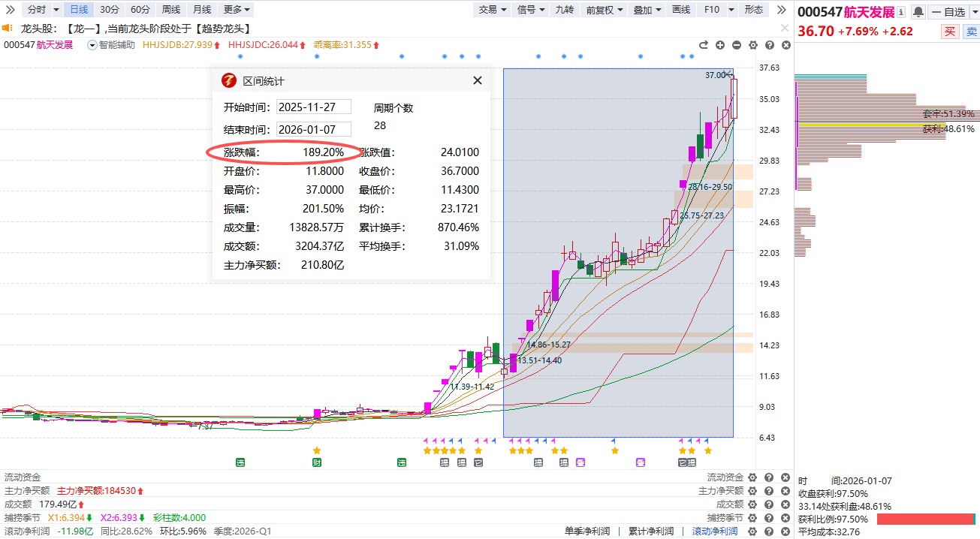
Task: Click the redo arrow icon above chart
Action: coord(704,45)
